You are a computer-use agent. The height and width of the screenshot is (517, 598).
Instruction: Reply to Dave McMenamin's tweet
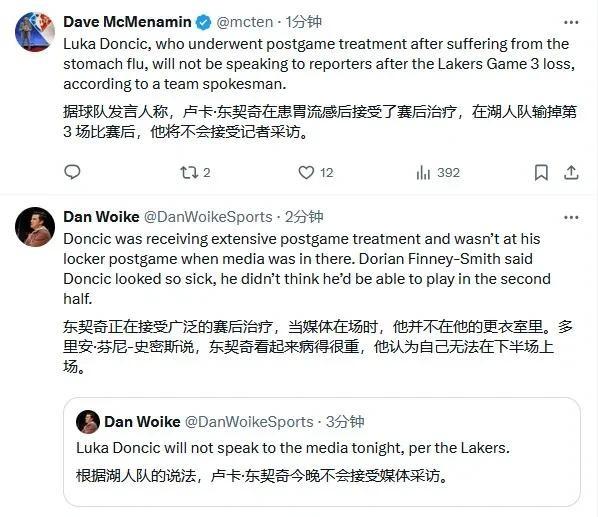pyautogui.click(x=72, y=172)
